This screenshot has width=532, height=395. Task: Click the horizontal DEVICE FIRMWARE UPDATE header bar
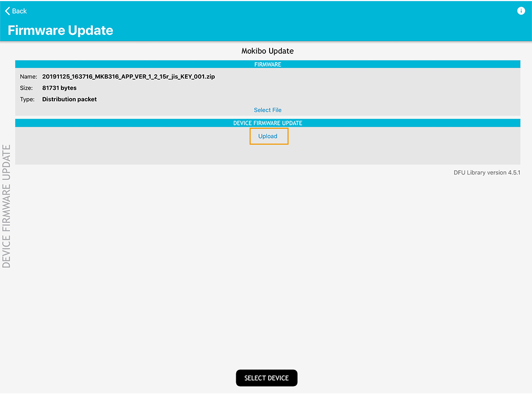pyautogui.click(x=268, y=123)
